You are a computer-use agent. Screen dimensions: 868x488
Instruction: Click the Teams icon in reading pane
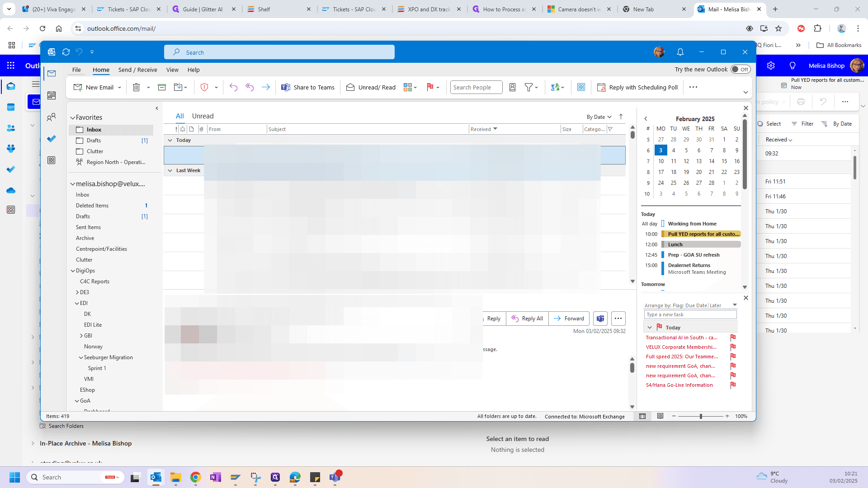tap(600, 319)
